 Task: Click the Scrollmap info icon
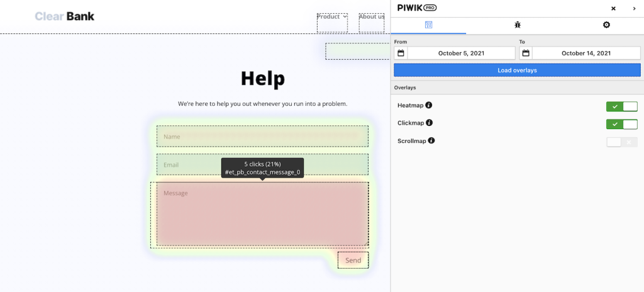431,141
